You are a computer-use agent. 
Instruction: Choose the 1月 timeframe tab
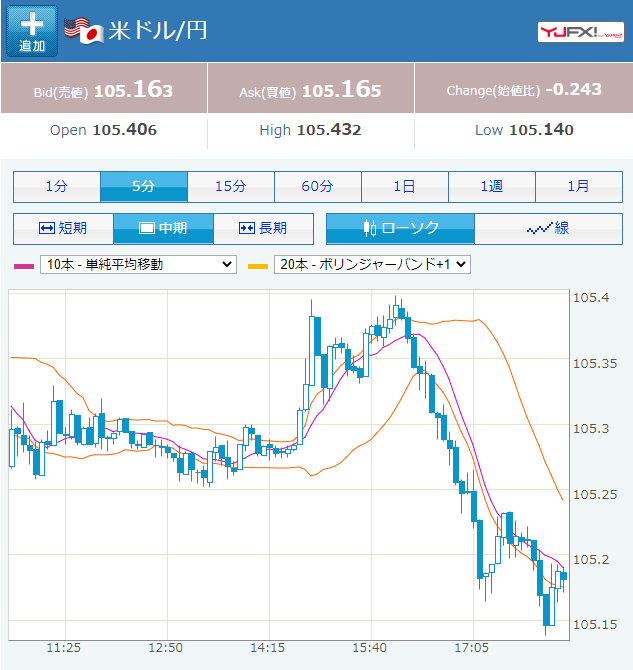tap(579, 187)
